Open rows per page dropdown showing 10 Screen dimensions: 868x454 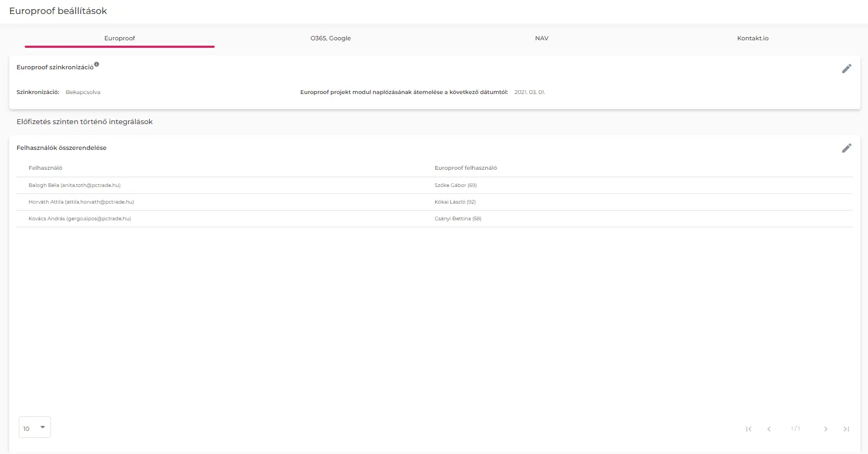[x=35, y=428]
